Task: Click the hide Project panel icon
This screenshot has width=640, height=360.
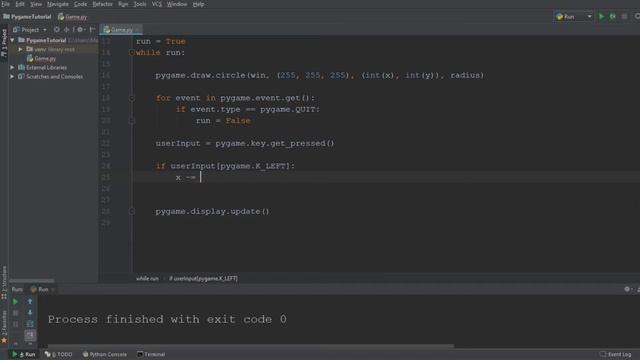Action: (93, 30)
